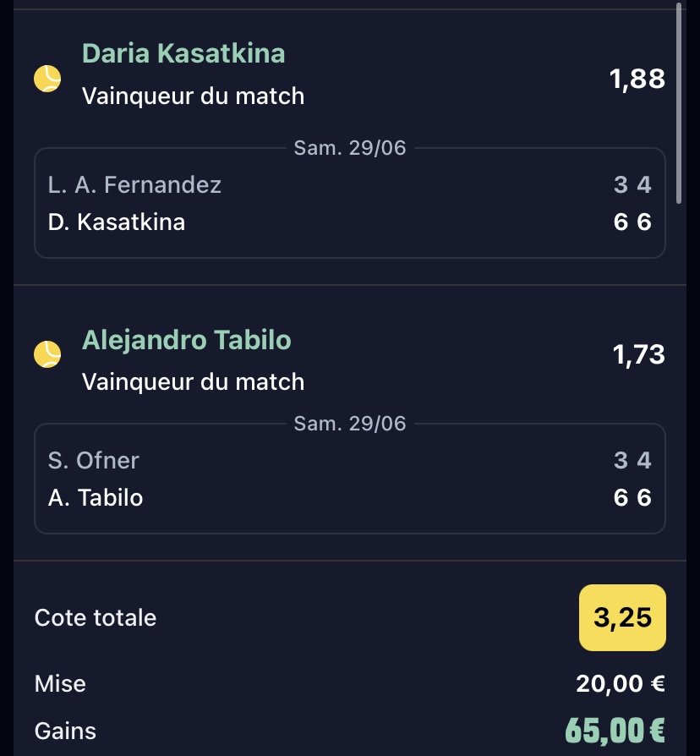This screenshot has width=700, height=756.
Task: Click the vertical scrollbar on the right
Action: coord(679,103)
